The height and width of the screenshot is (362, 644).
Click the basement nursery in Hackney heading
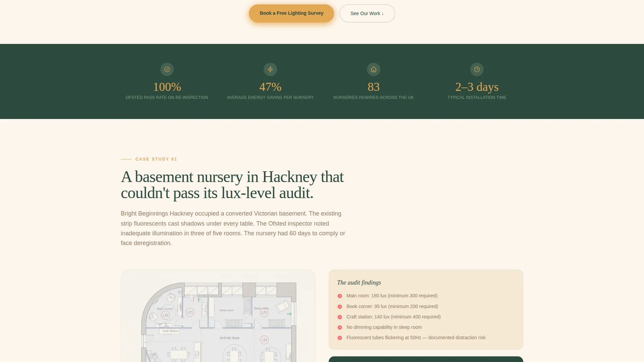tap(232, 185)
